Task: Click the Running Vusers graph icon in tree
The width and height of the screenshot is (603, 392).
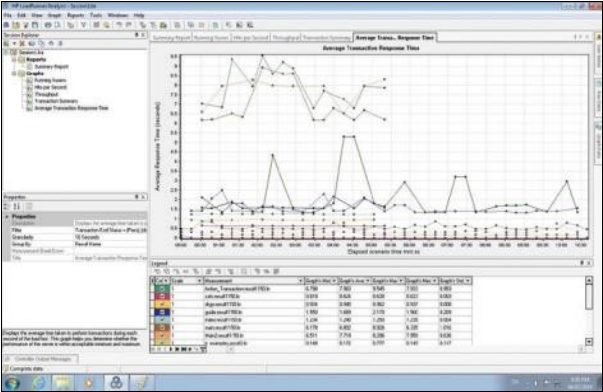Action: 29,80
